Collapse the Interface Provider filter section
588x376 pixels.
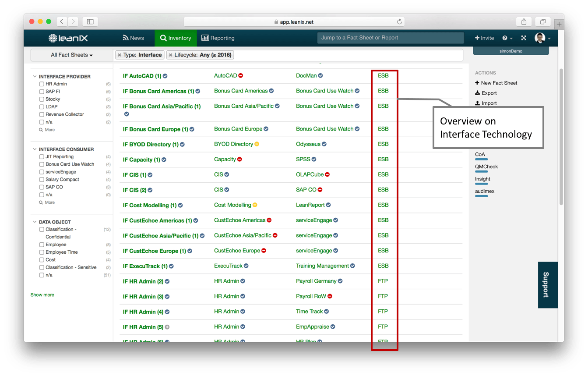[35, 77]
